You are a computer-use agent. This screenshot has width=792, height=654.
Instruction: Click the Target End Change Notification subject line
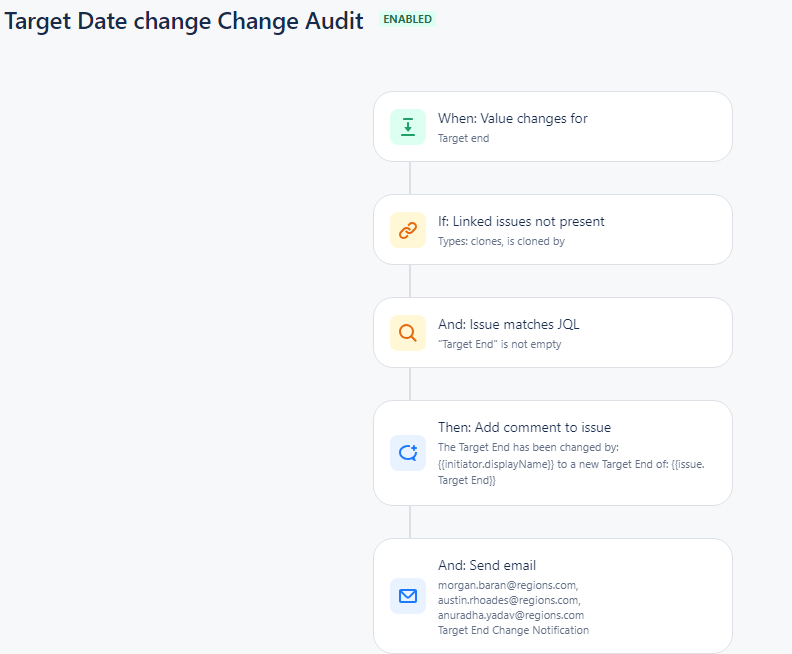click(513, 630)
